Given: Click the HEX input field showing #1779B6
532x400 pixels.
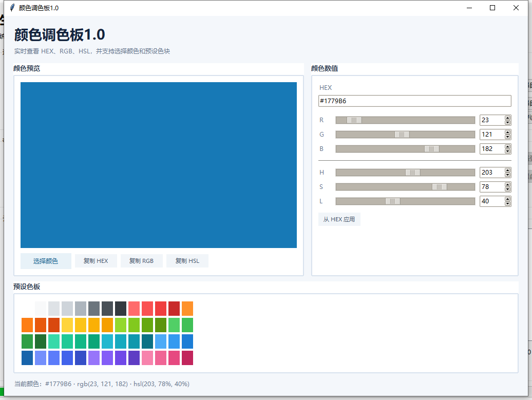Looking at the screenshot, I should [x=414, y=101].
